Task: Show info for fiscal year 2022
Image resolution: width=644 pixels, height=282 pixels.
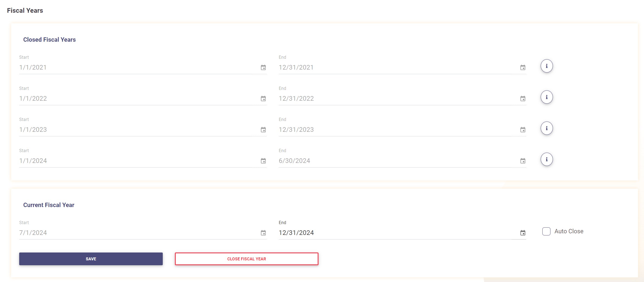Action: (x=546, y=97)
